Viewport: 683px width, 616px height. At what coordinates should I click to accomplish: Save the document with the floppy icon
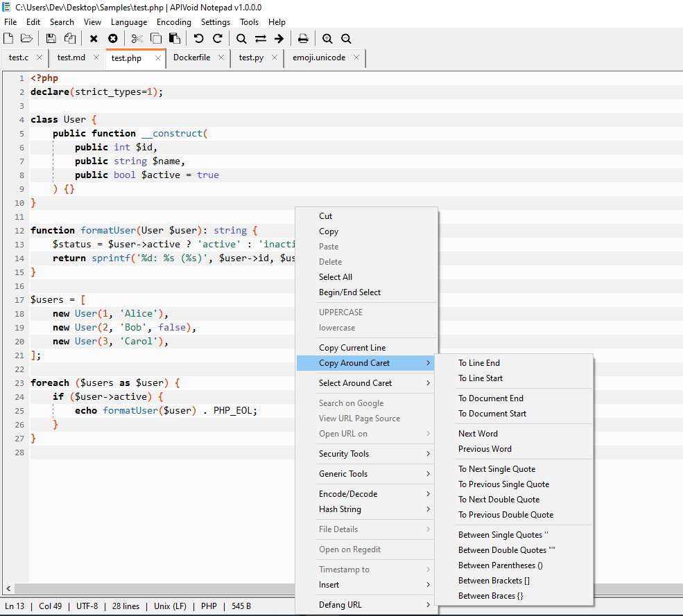51,38
